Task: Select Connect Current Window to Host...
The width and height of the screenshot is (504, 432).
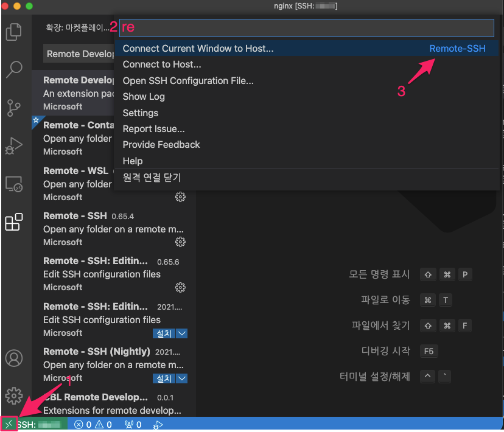Action: coord(306,49)
